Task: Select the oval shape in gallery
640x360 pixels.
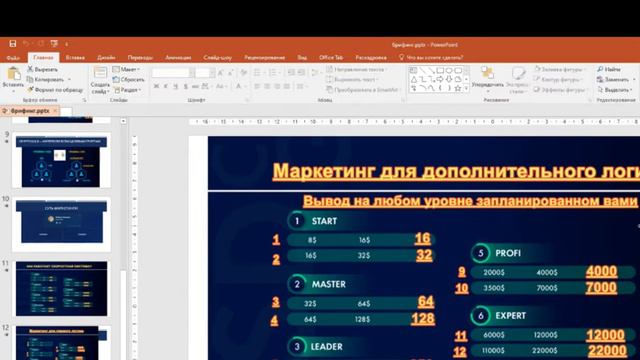Action: click(449, 70)
